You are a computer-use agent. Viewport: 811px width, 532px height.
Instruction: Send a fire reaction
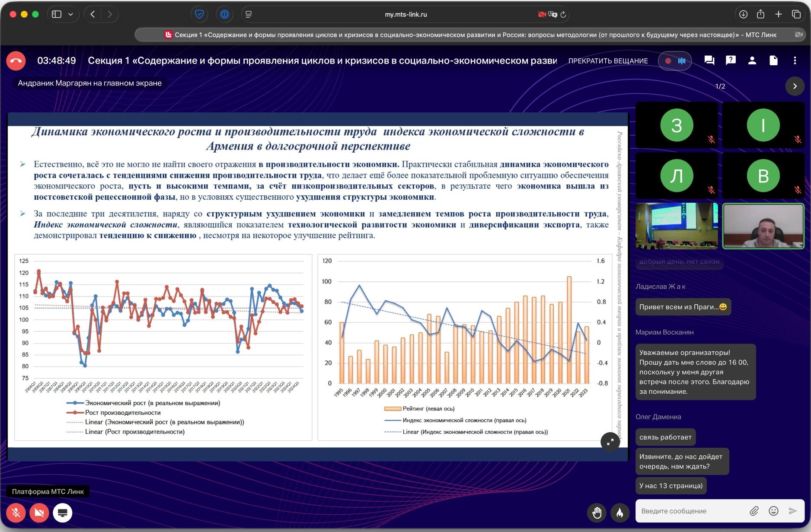[x=619, y=513]
